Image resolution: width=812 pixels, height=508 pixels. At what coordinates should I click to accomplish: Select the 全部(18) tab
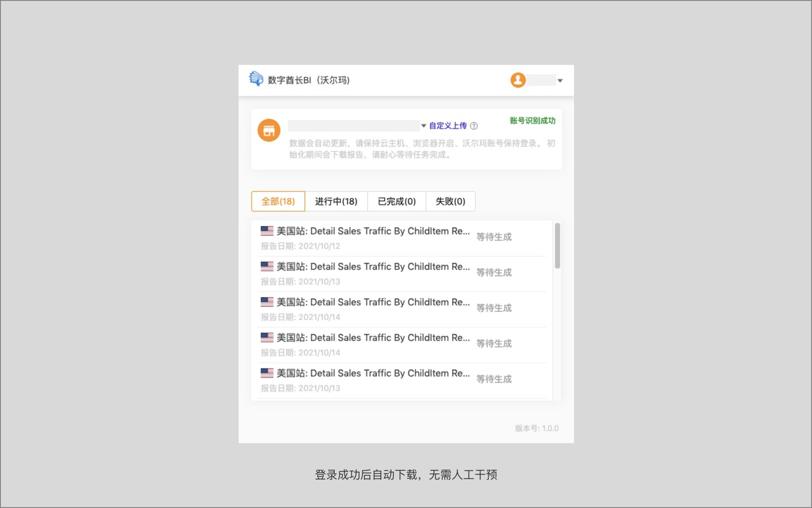point(278,201)
